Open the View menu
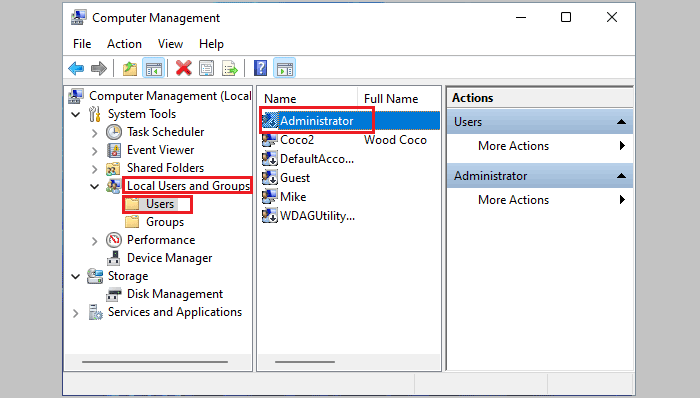 170,44
